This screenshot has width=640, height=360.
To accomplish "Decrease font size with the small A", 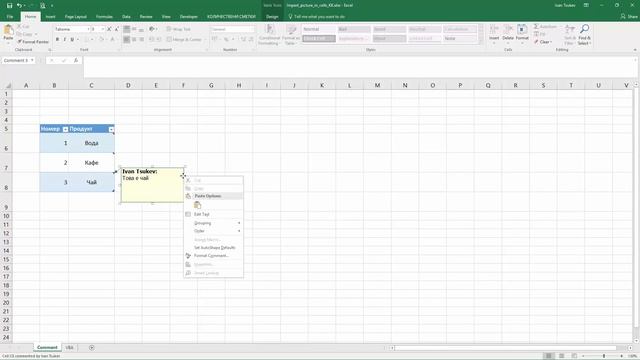I will click(116, 29).
